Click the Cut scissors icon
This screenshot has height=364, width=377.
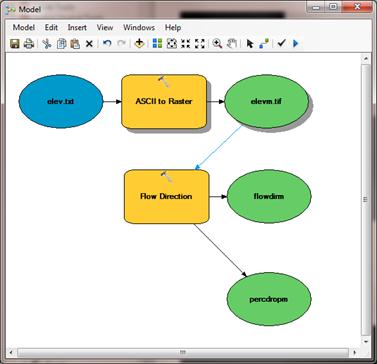tap(47, 44)
